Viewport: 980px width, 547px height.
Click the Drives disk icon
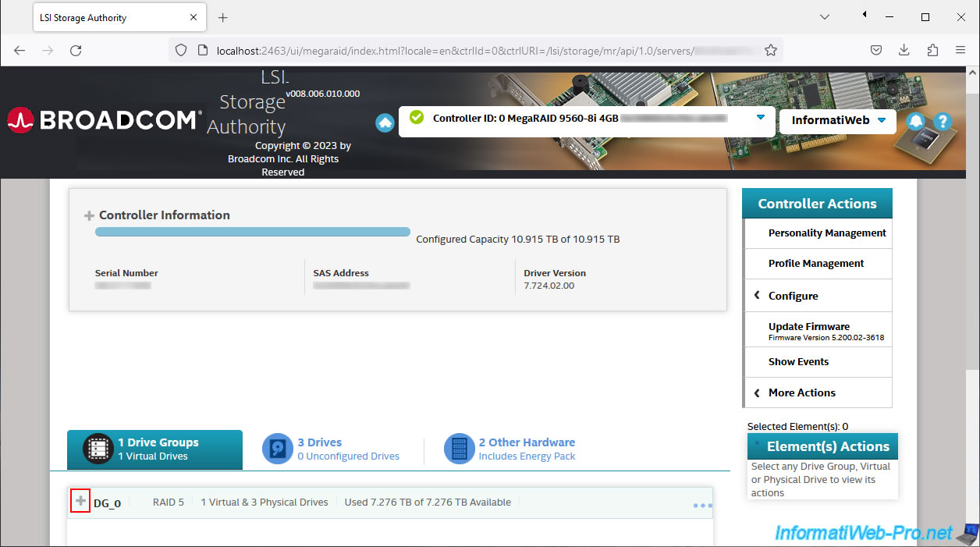(x=277, y=449)
